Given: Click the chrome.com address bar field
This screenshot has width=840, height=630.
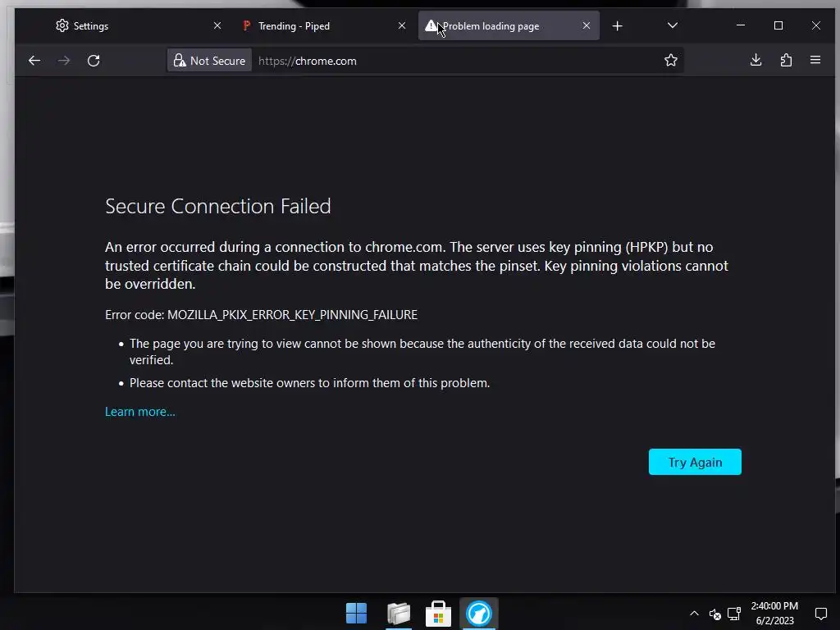Looking at the screenshot, I should click(451, 61).
